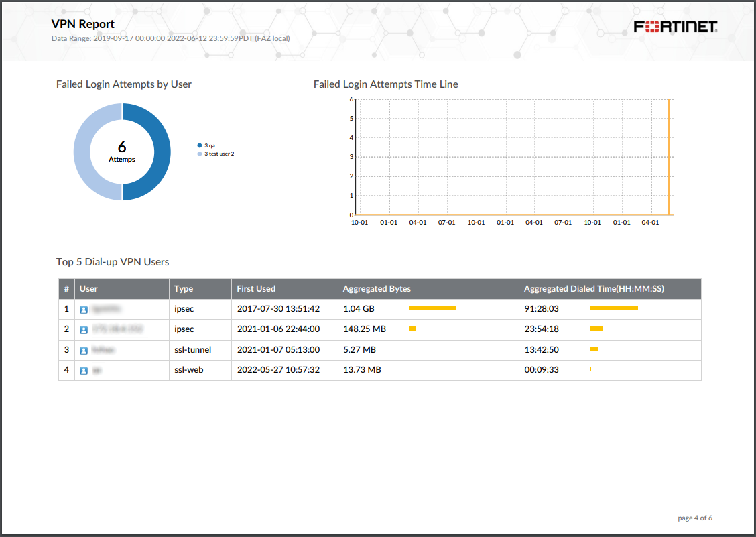
Task: Click the dark blue qa legend dot
Action: click(200, 145)
